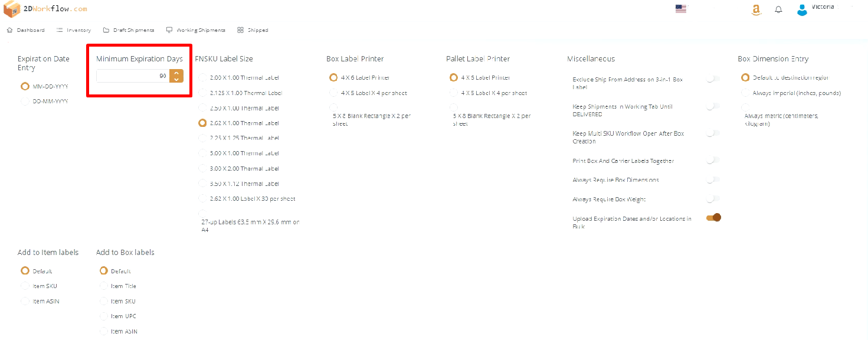Open the Victoria user account menu
The width and height of the screenshot is (868, 340).
[823, 7]
